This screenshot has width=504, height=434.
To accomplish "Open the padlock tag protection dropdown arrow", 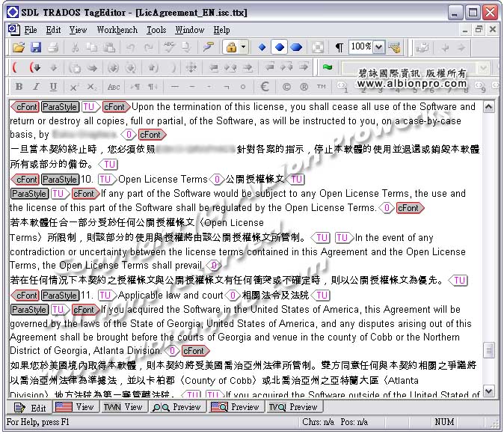I will tap(244, 47).
